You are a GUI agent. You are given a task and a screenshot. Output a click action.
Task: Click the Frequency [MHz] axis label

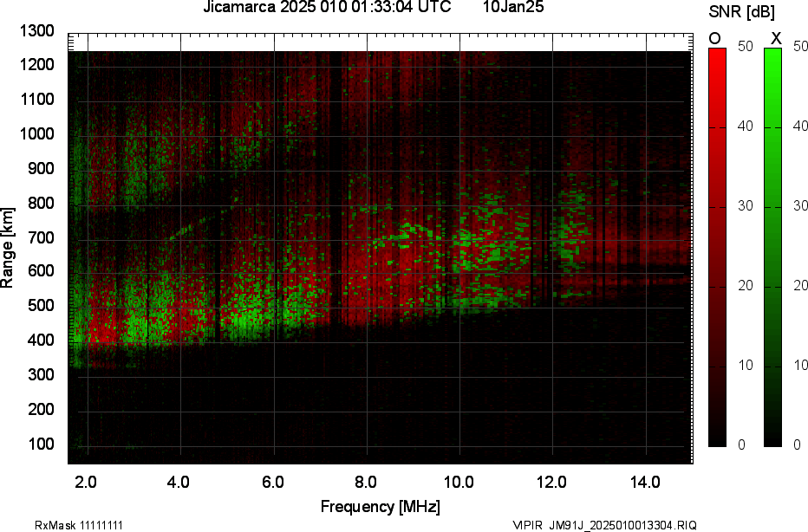(381, 506)
